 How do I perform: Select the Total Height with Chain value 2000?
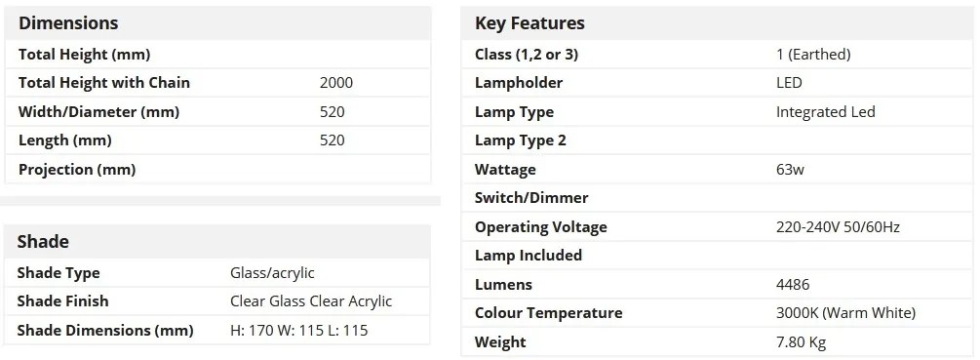336,83
